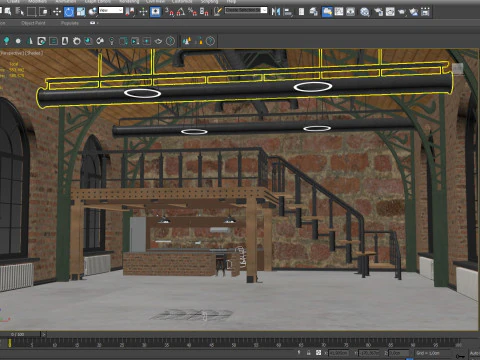Viewport: 480px width, 360px height.
Task: Click the ViewCube in viewport corner
Action: 458,69
